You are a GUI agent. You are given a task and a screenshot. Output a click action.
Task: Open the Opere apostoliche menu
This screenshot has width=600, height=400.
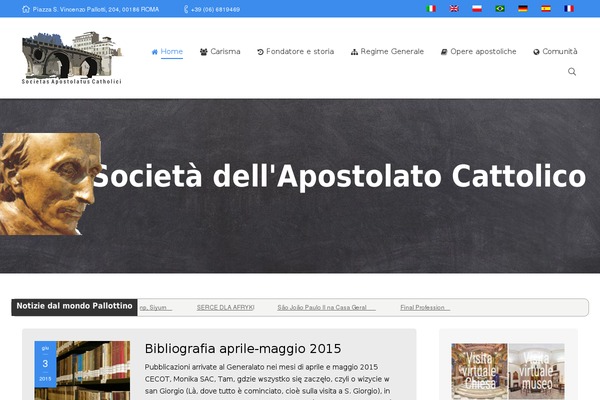[478, 52]
